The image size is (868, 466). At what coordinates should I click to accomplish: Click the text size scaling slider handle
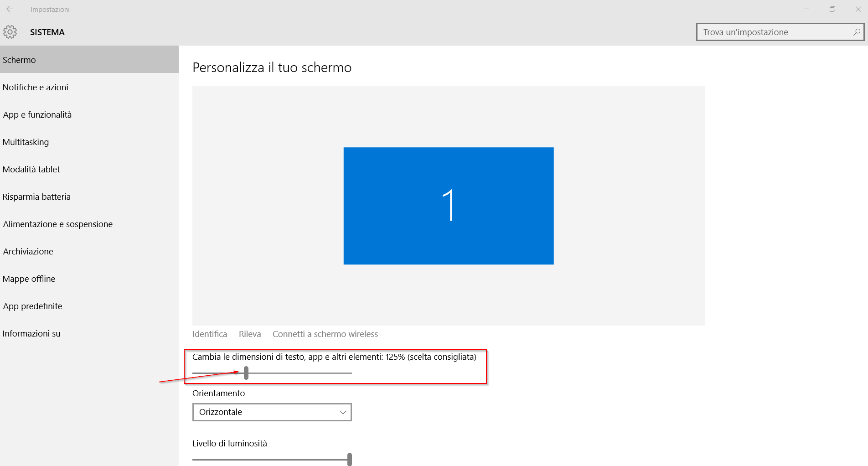click(246, 373)
